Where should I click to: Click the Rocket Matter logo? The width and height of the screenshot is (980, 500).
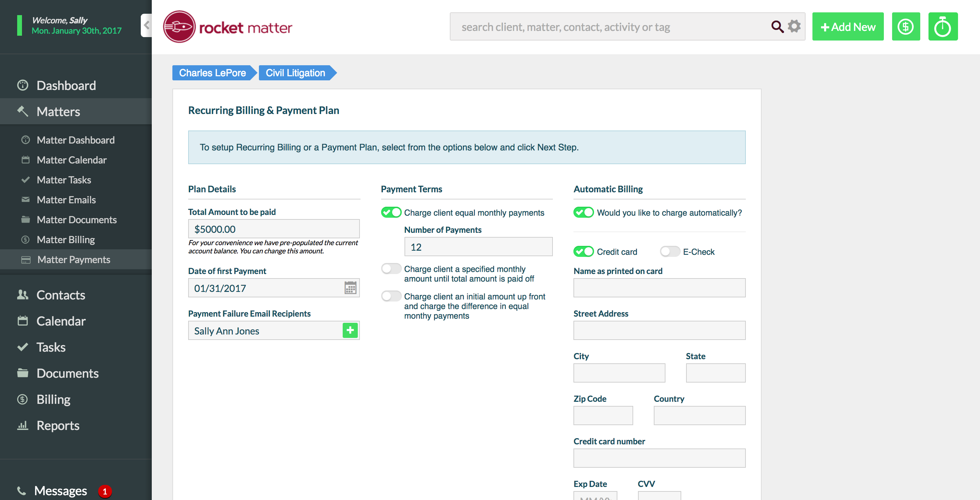(x=228, y=27)
